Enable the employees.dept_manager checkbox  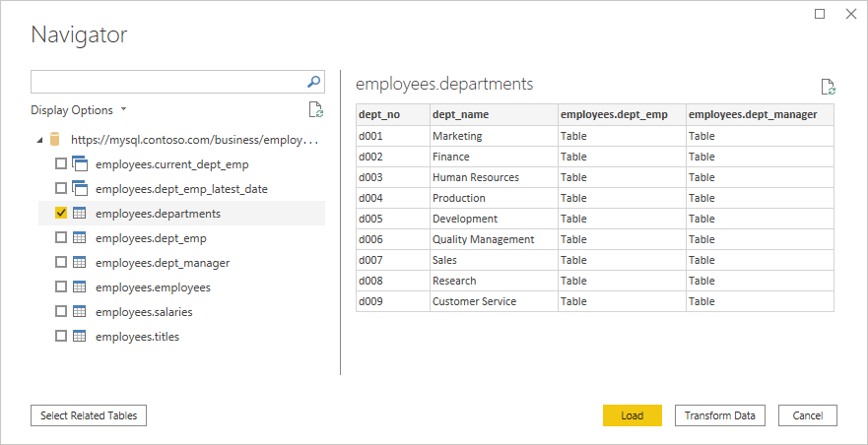tap(61, 263)
